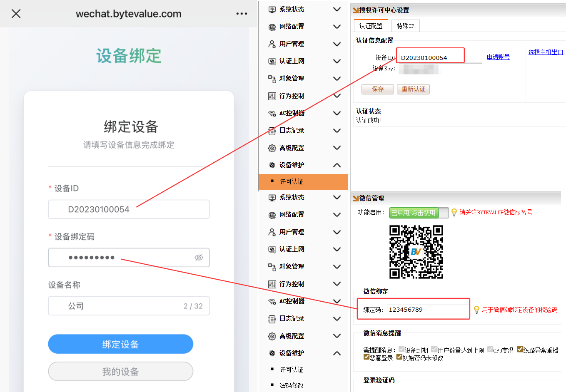The image size is (566, 392).
Task: Click the blue 绑定设备 button
Action: (x=120, y=344)
